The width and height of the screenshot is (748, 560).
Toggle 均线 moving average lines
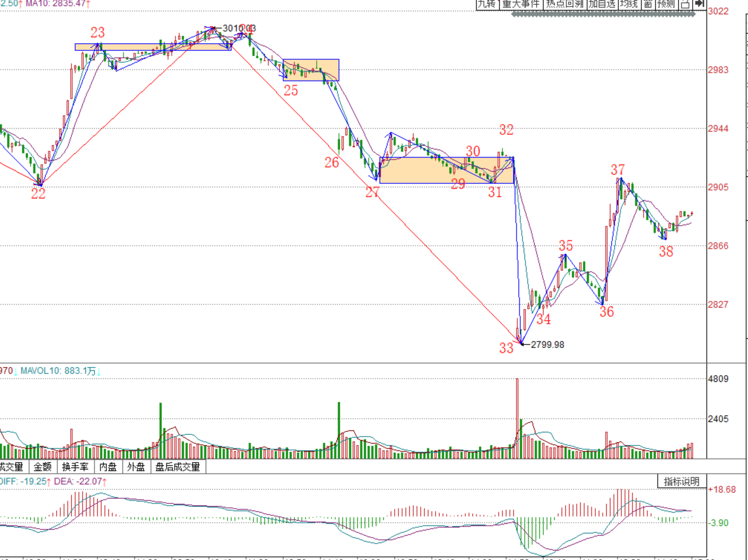(629, 4)
